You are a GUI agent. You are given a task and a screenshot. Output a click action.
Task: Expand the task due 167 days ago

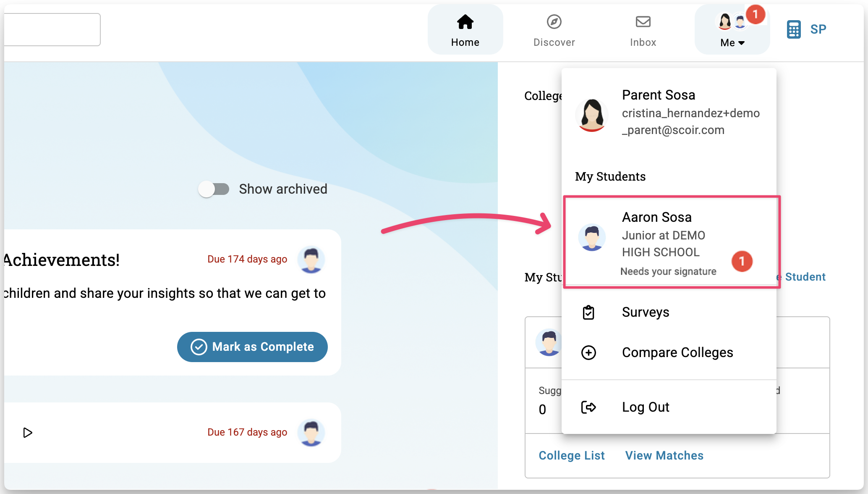28,433
